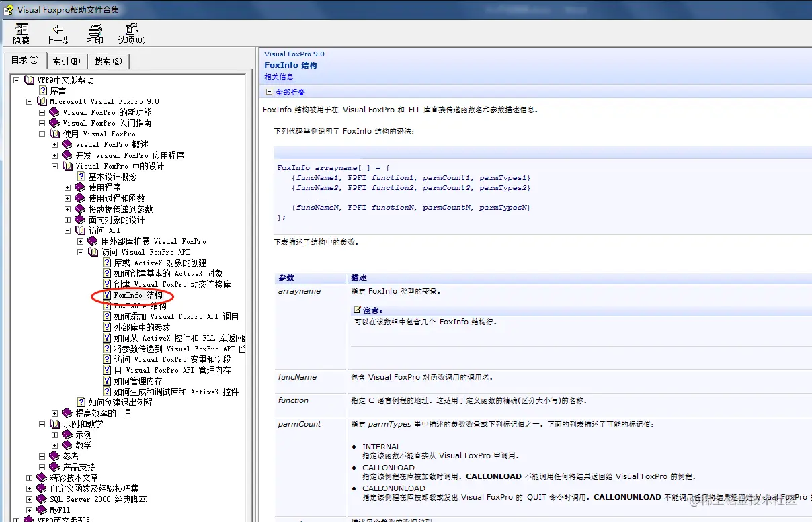Click the note icon next to 注意
The width and height of the screenshot is (812, 522).
tap(358, 310)
